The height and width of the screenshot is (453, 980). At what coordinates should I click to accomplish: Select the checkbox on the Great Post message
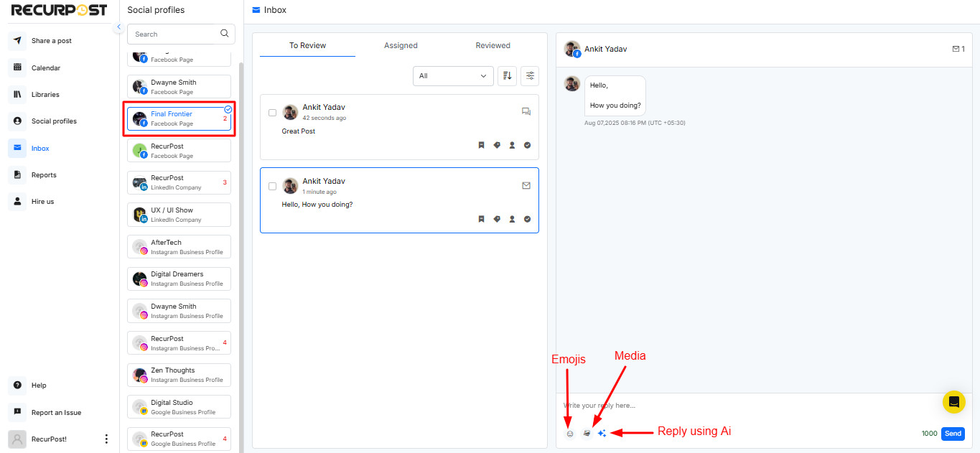(x=272, y=113)
